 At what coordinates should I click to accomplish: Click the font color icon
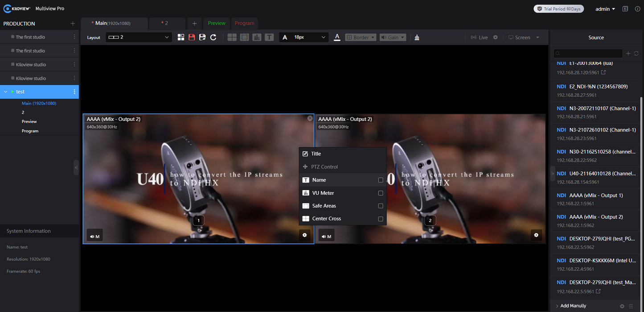click(x=337, y=37)
